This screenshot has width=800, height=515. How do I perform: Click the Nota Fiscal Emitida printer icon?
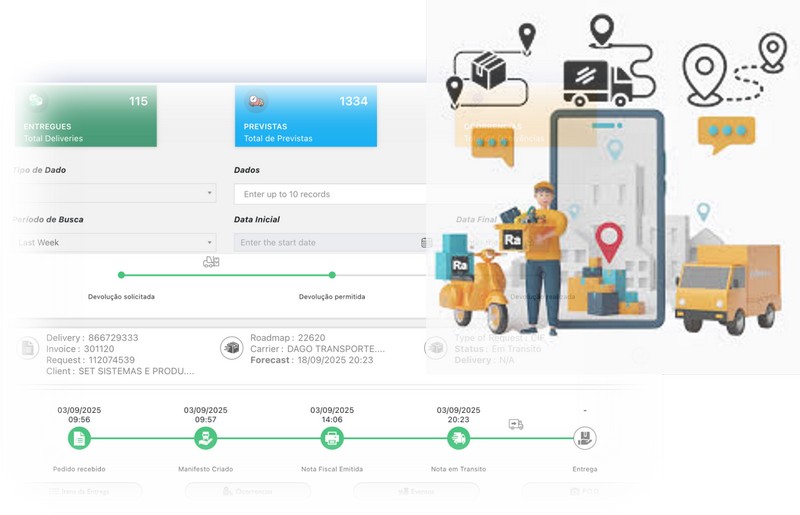coord(332,438)
